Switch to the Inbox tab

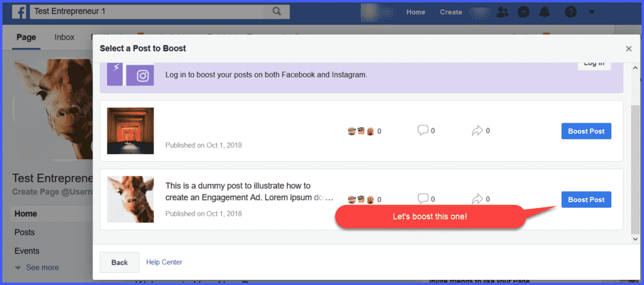[64, 37]
